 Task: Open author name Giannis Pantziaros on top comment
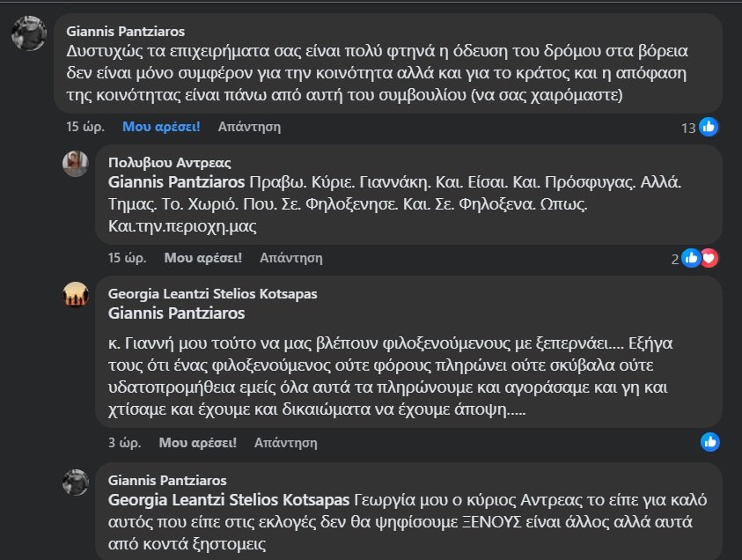point(125,31)
